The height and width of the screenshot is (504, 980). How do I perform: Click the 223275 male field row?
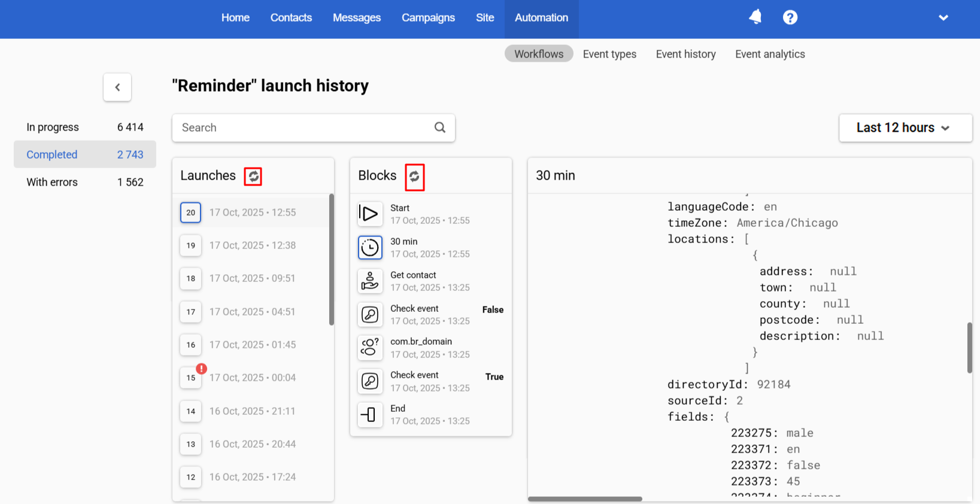click(x=772, y=433)
